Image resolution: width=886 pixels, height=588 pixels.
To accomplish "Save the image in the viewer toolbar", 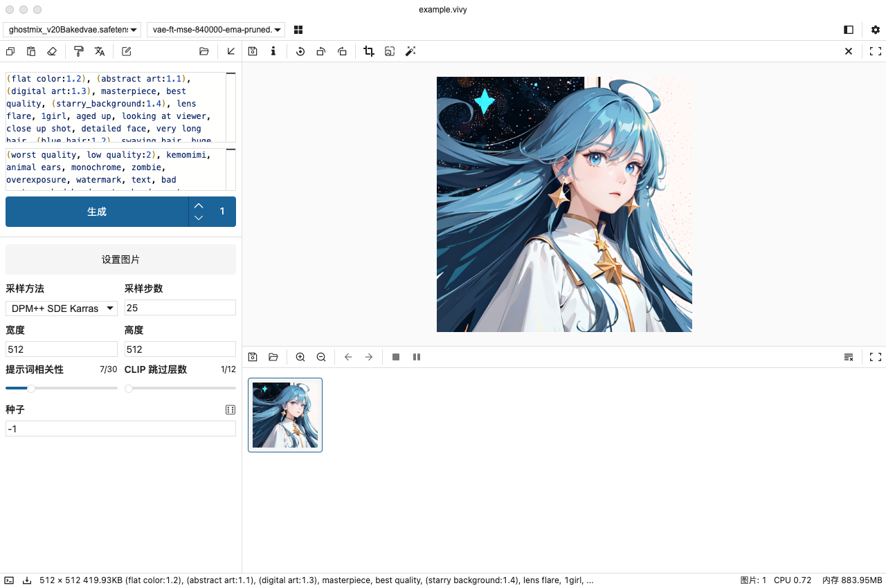I will (253, 51).
